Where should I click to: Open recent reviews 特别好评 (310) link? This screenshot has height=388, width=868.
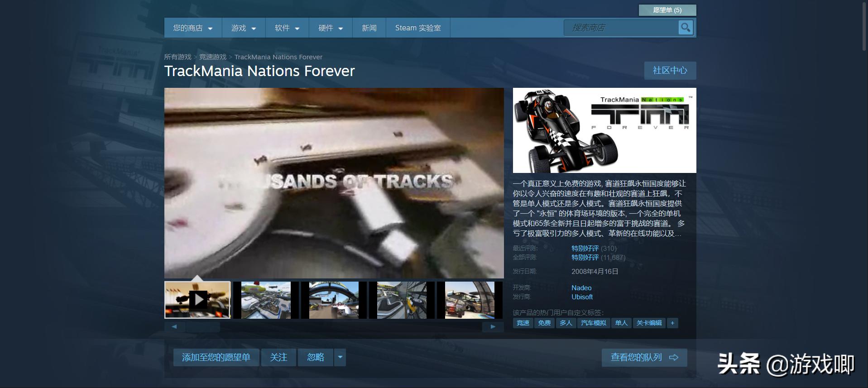click(594, 248)
